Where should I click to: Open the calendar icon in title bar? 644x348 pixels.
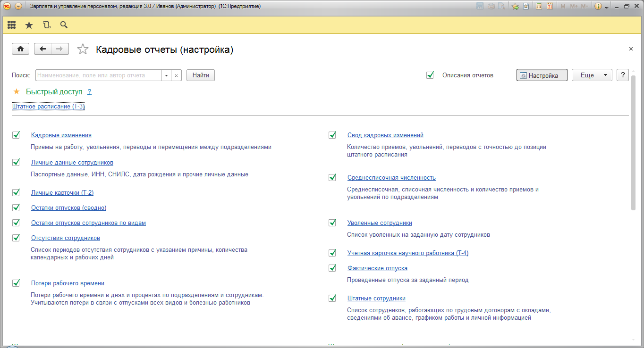pos(550,6)
